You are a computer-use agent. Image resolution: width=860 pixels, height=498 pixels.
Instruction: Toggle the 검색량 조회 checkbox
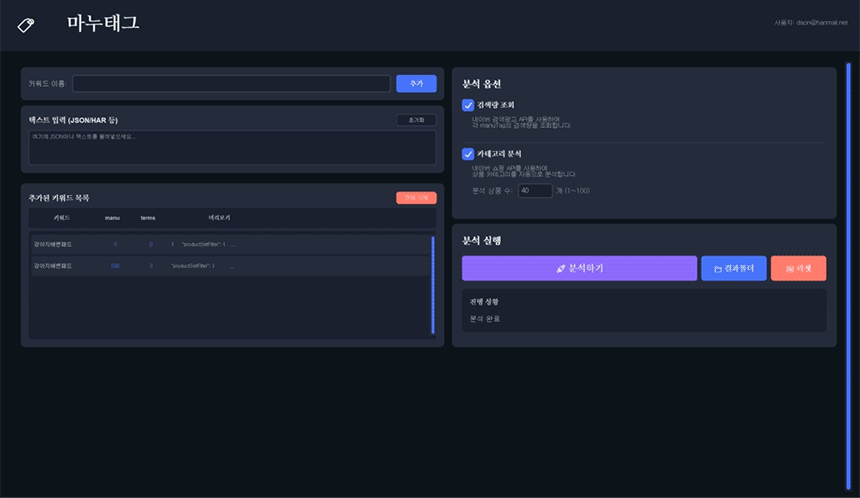pos(468,105)
